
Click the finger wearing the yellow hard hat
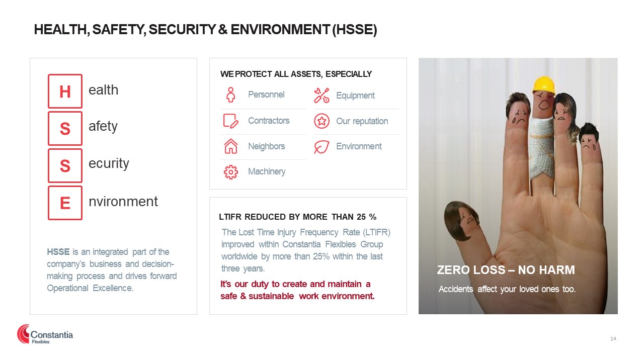coord(543,136)
